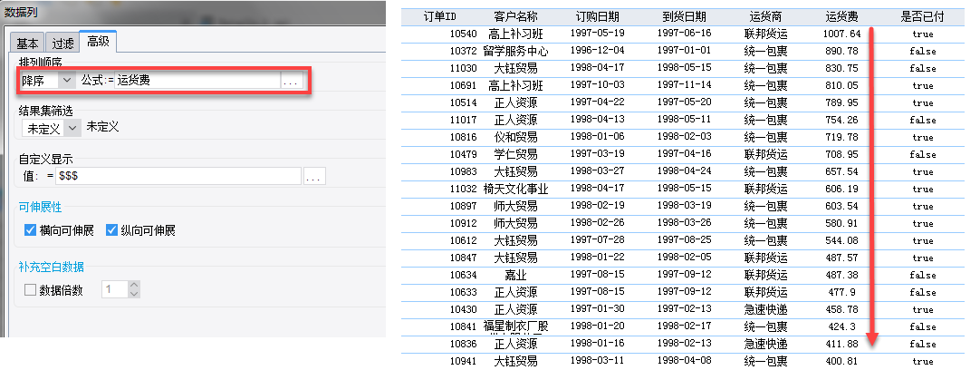Select the 留学服务中心 customer cell
980x370 pixels.
coord(515,51)
